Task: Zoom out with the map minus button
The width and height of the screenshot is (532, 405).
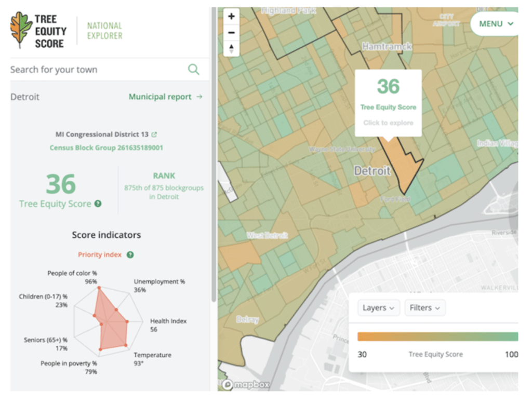Action: click(x=231, y=33)
